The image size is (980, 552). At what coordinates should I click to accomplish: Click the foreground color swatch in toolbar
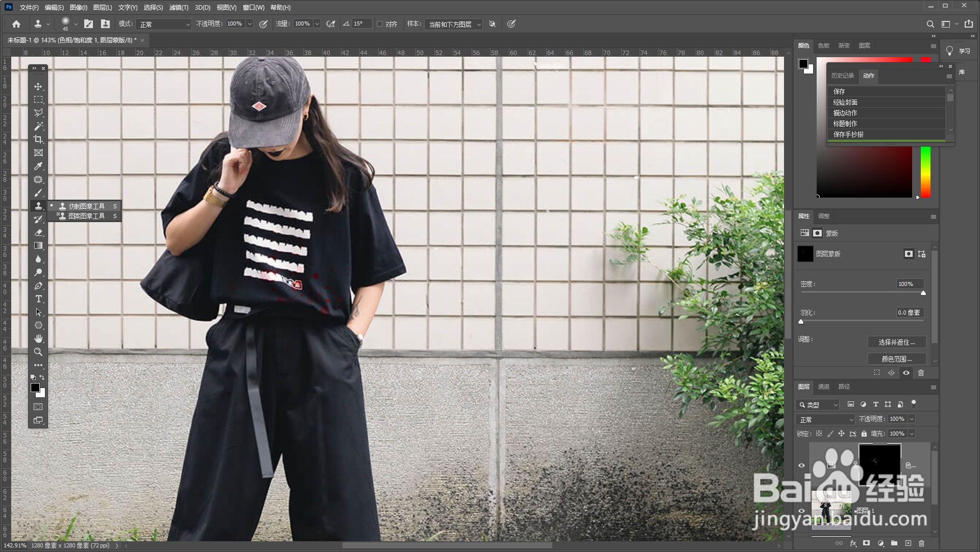[x=35, y=388]
